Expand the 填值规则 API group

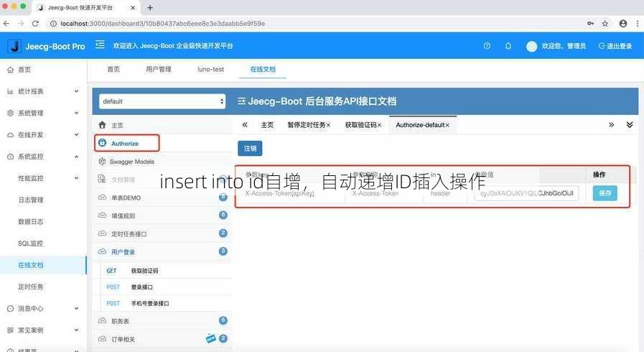tap(162, 216)
